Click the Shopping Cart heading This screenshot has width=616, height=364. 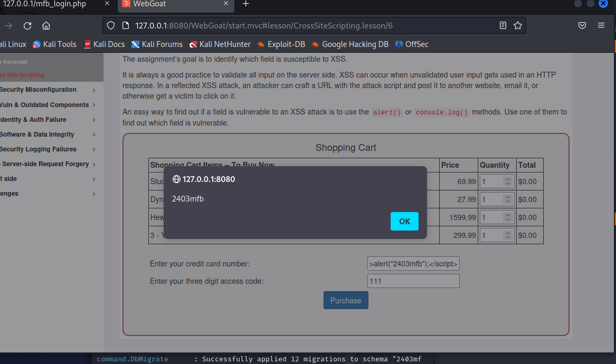(x=346, y=148)
